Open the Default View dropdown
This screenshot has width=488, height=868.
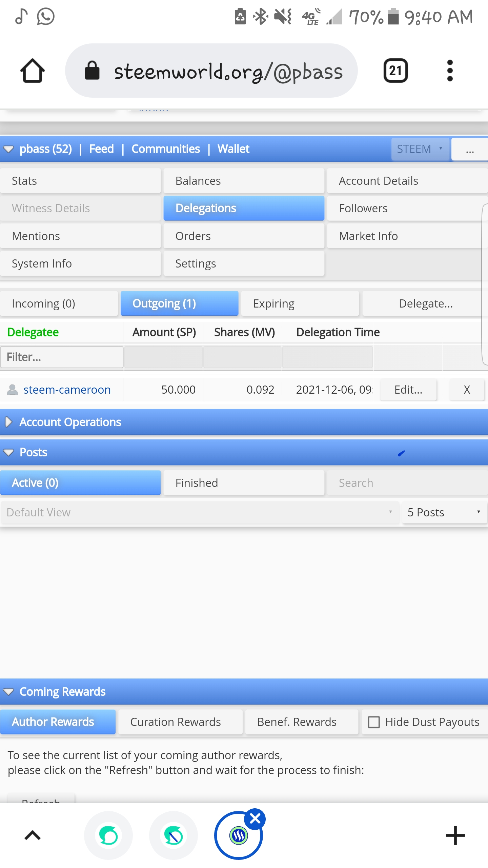tap(200, 512)
